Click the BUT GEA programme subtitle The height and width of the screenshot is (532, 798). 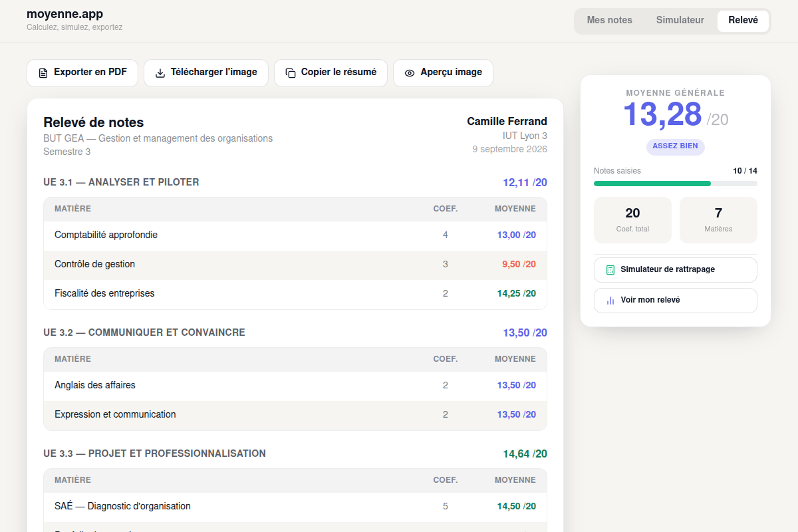tap(158, 139)
